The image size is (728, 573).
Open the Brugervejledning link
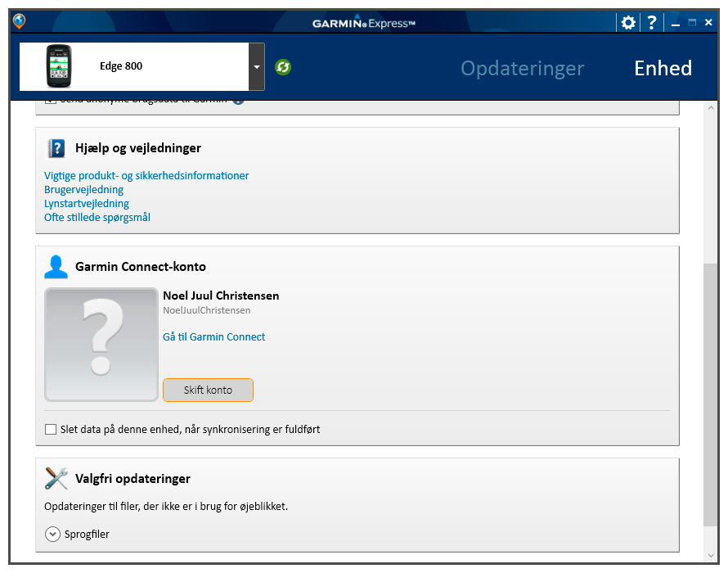click(83, 190)
